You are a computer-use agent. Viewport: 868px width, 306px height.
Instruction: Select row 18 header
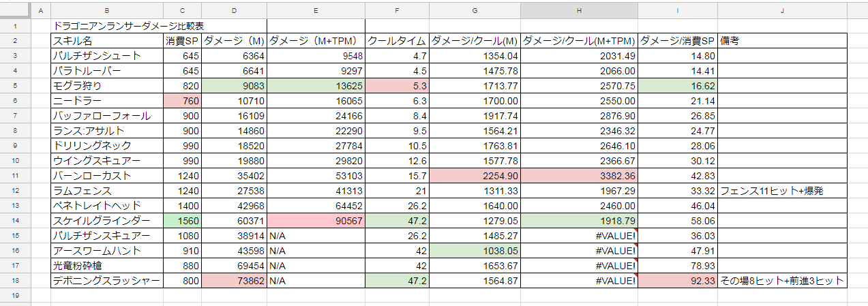(15, 280)
